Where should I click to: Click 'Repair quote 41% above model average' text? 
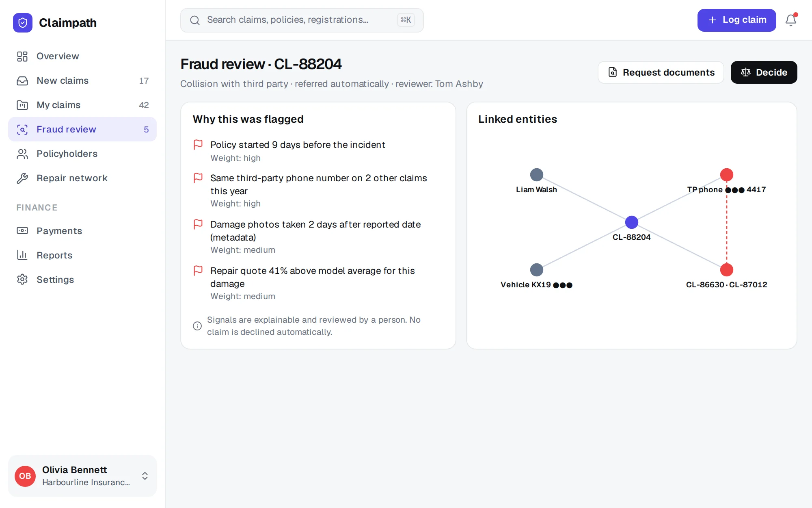pyautogui.click(x=312, y=277)
